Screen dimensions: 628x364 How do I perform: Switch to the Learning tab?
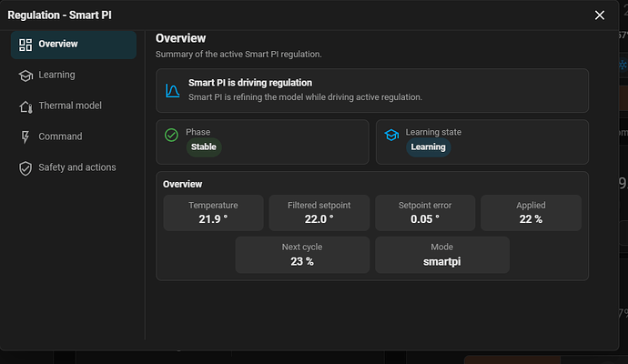pos(74,76)
